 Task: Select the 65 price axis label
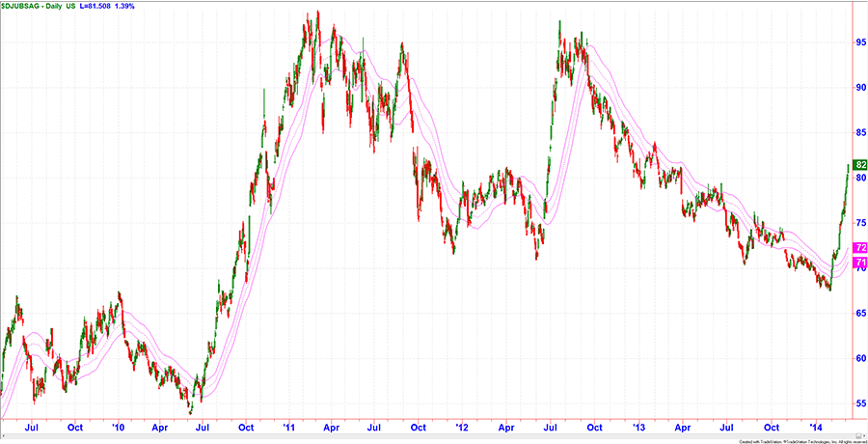[x=858, y=313]
